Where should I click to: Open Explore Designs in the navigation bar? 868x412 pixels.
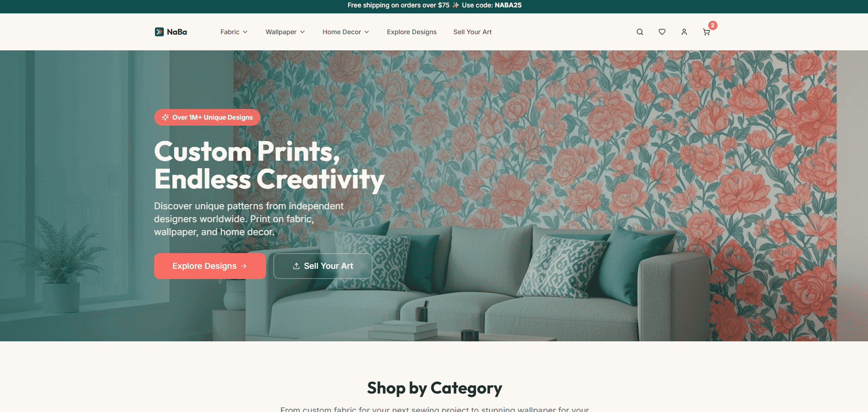pyautogui.click(x=412, y=32)
